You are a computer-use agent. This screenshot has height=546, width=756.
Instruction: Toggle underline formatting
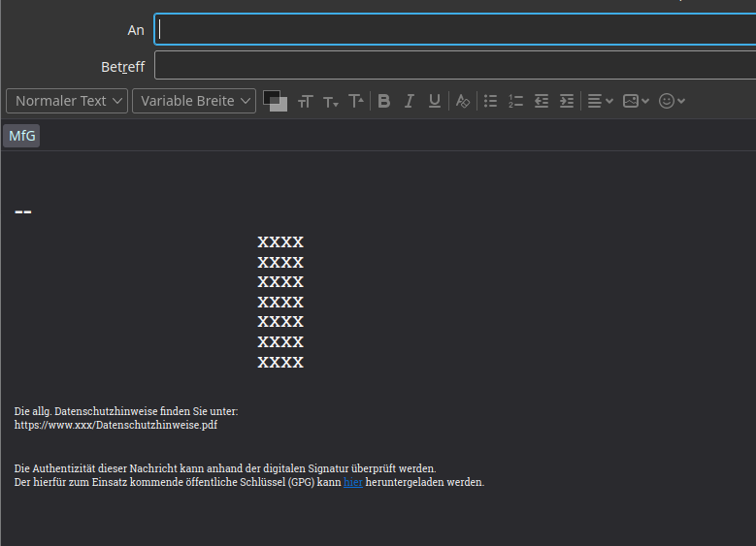tap(434, 101)
